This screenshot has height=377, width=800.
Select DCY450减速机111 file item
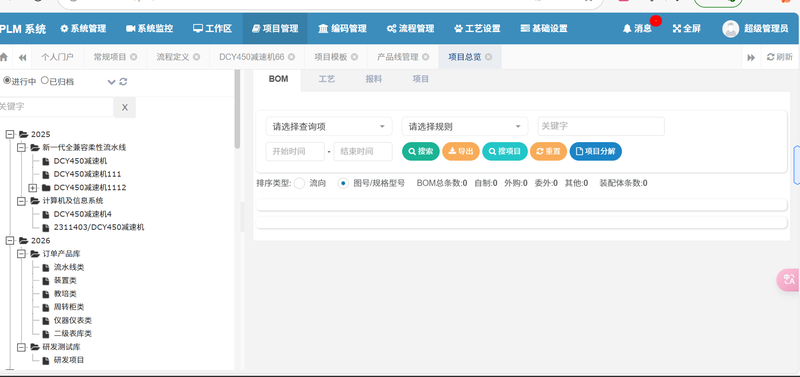[87, 174]
